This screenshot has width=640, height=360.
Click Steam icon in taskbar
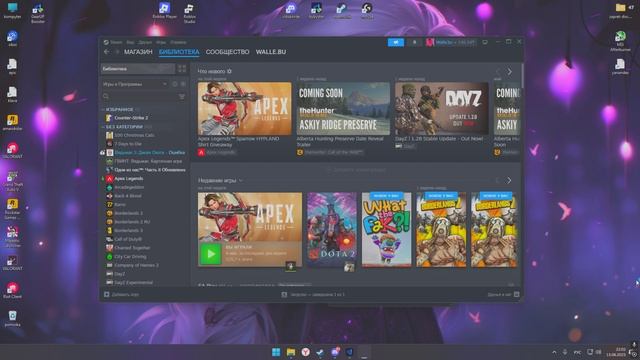click(320, 352)
